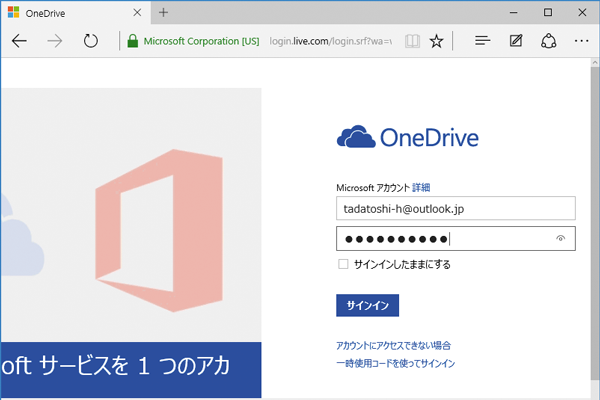
Task: Open 一時使用コードを使ってサインイン link
Action: click(396, 363)
